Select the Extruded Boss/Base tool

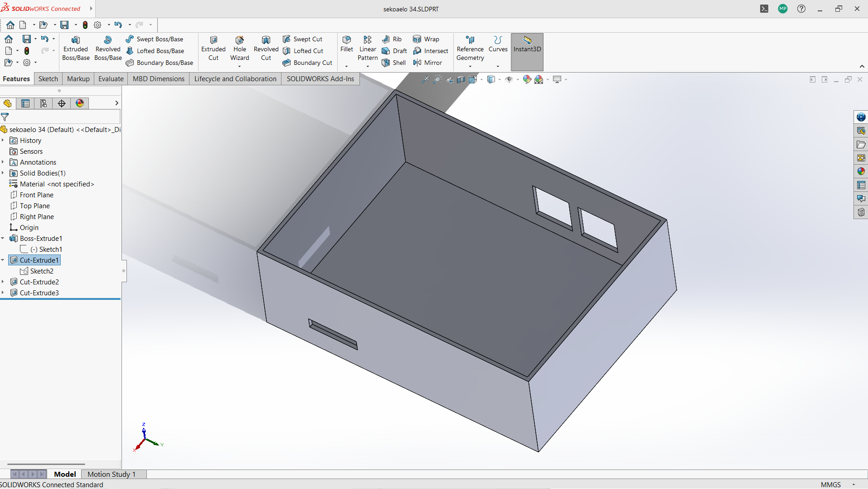76,48
